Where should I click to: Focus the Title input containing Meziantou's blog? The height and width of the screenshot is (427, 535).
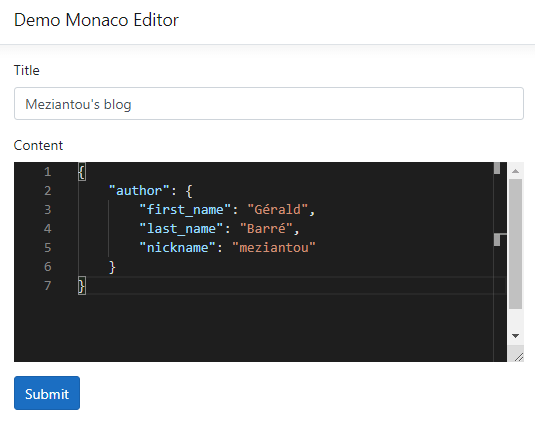point(269,104)
